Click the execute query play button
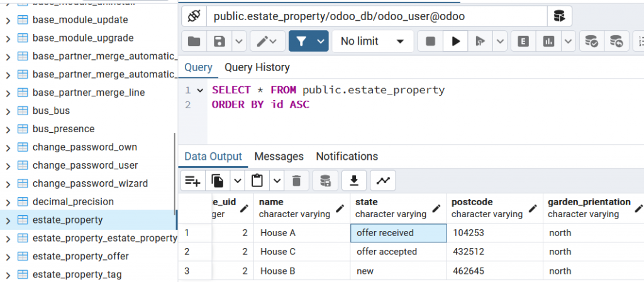This screenshot has width=644, height=282. click(x=455, y=42)
